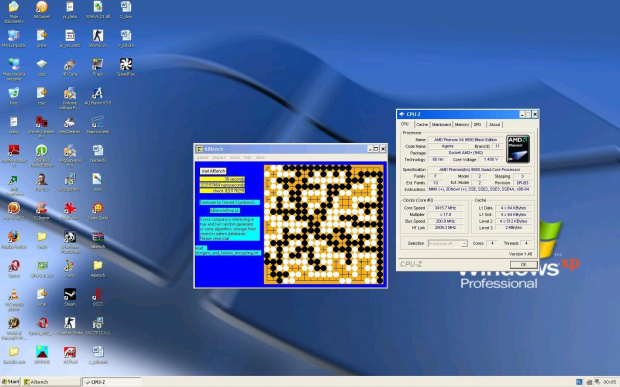Screen dimensions: 620x387
Task: Open the Mój komputer desktop icon
Action: click(x=14, y=38)
